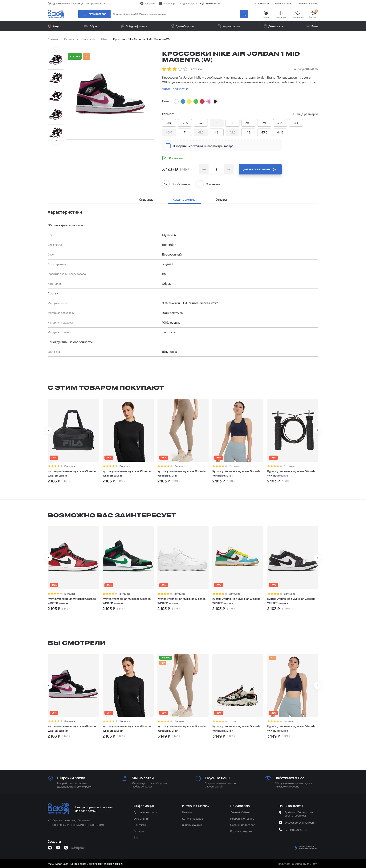
Task: Open the Избранное heart icon in header
Action: 298,13
